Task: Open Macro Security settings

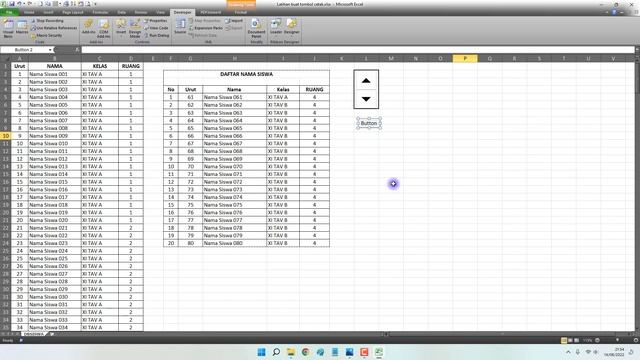Action: point(46,36)
